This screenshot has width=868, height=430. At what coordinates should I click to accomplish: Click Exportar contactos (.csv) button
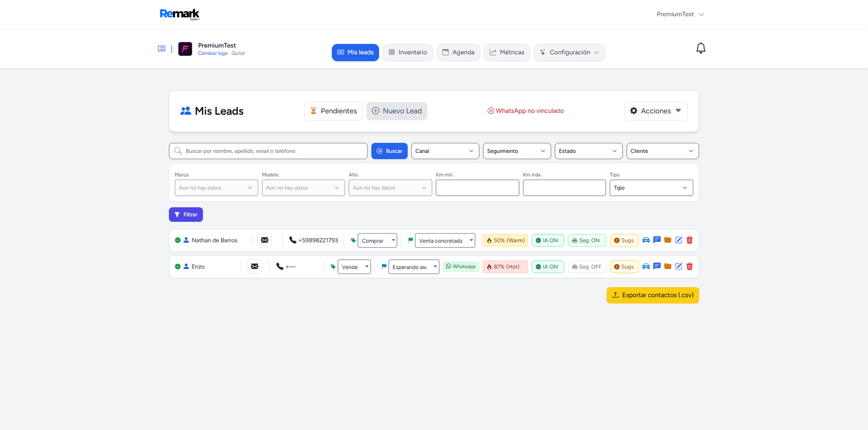(653, 296)
